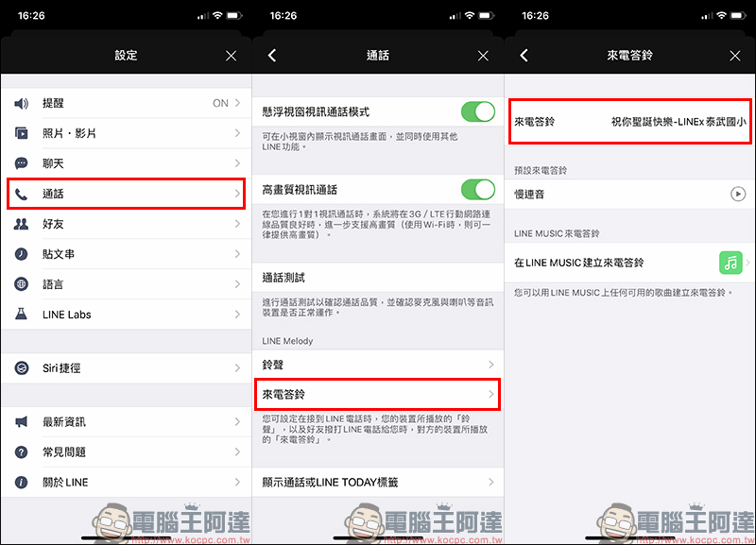Image resolution: width=756 pixels, height=545 pixels.
Task: Tap the LINE MUSIC 來電答鈴 section label
Action: 557,233
